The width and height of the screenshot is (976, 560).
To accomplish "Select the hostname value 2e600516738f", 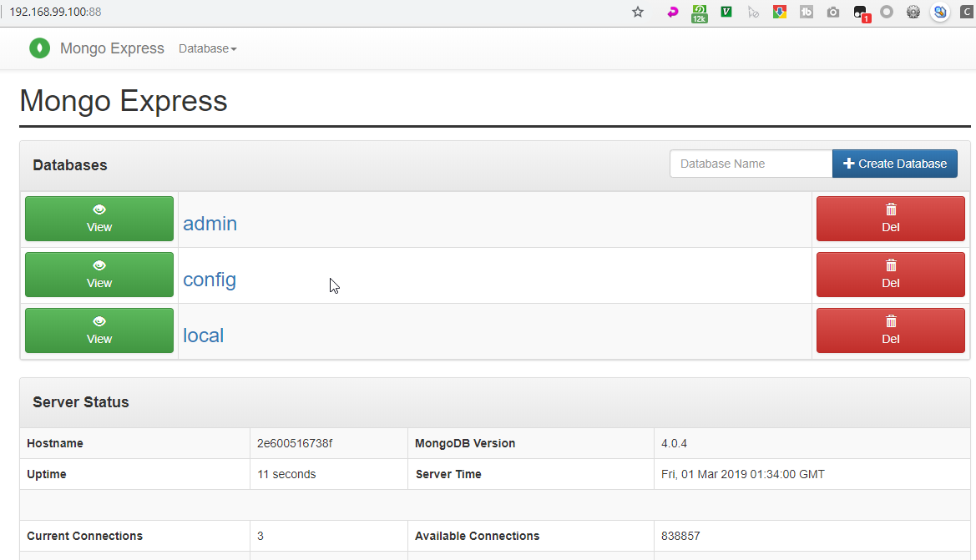I will pos(295,443).
